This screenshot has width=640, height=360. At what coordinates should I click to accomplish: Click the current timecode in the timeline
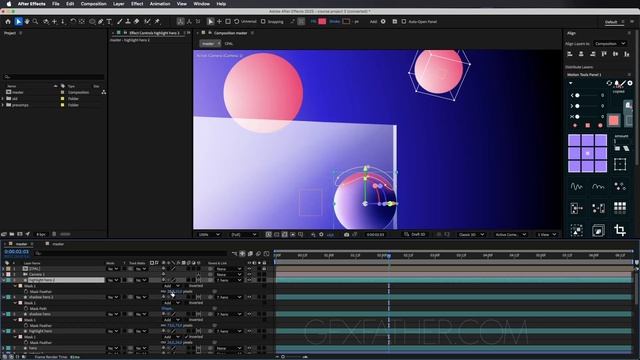point(16,252)
